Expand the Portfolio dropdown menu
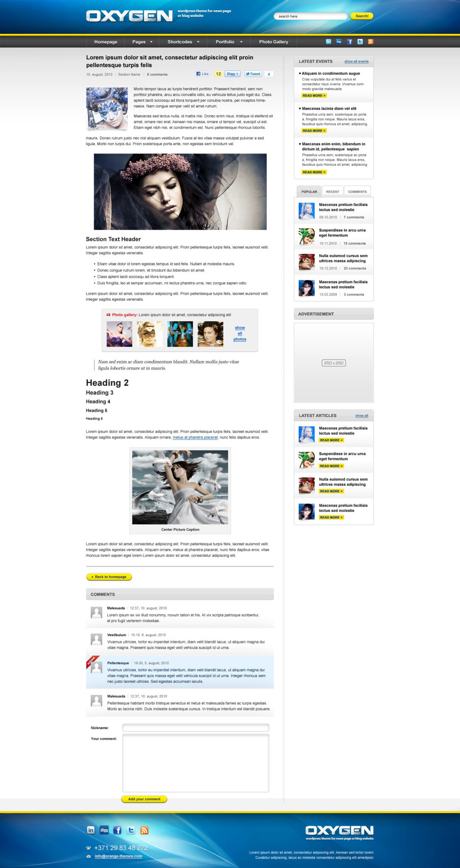 [229, 42]
